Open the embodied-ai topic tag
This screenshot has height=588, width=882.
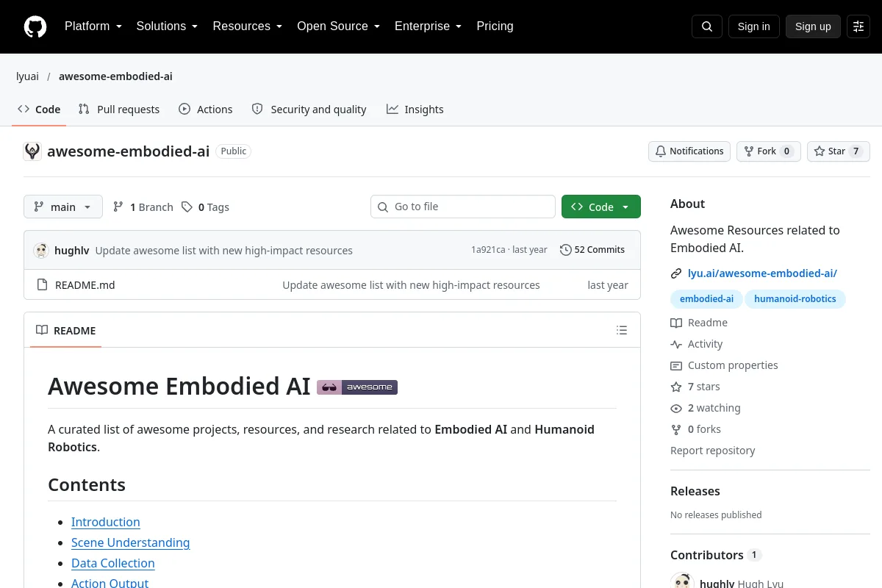706,299
